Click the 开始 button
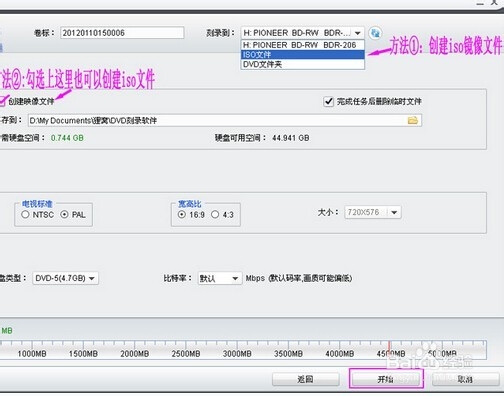Image resolution: width=504 pixels, height=396 pixels. pos(386,379)
